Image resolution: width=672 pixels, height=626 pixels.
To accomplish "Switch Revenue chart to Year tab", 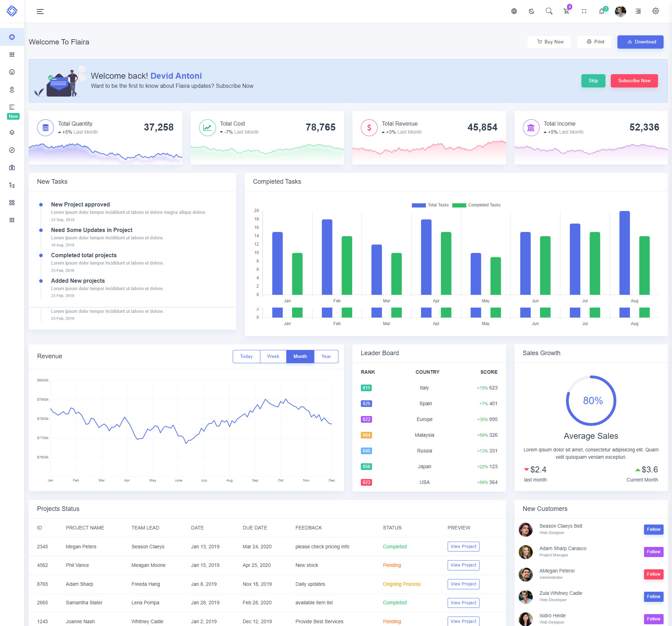I will (326, 357).
